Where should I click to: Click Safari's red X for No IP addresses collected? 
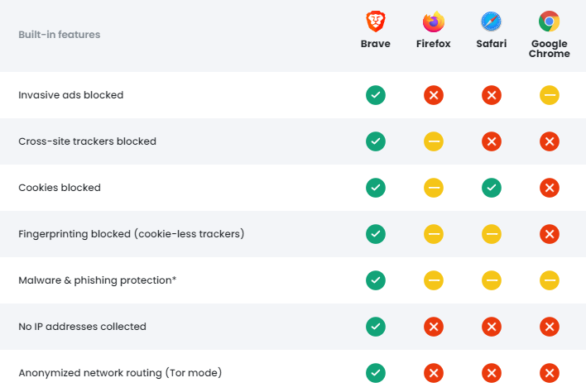(492, 327)
